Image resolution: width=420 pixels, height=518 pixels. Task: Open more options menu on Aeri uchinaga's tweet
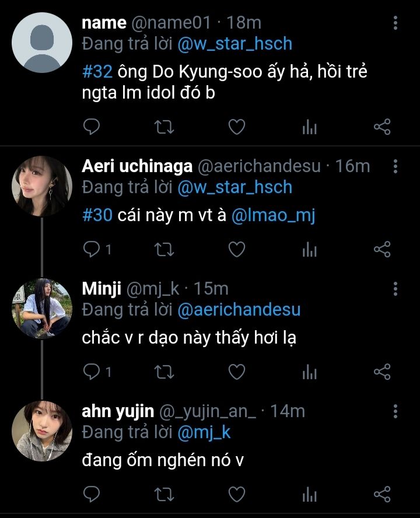395,167
